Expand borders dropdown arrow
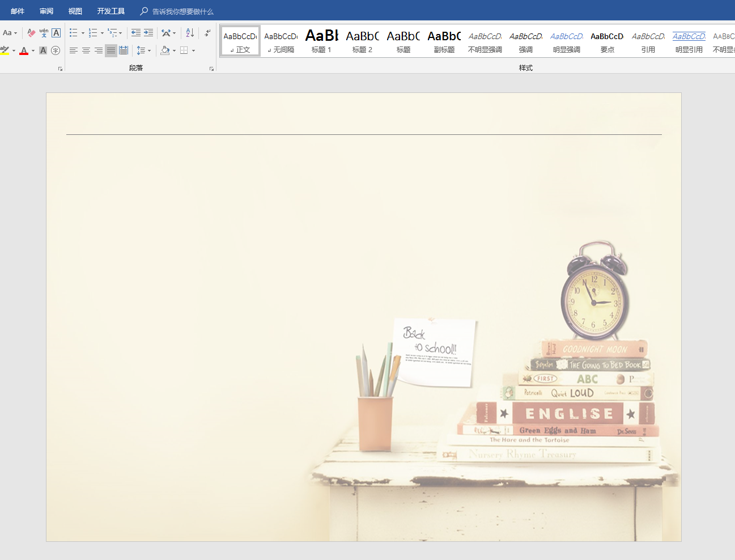Screen dimensions: 735x560 tap(193, 50)
